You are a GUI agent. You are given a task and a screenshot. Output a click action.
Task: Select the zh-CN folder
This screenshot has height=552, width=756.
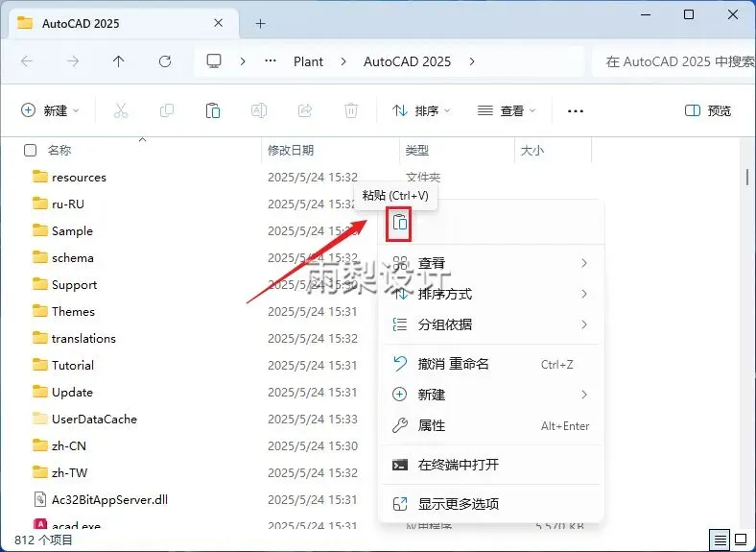(x=68, y=445)
